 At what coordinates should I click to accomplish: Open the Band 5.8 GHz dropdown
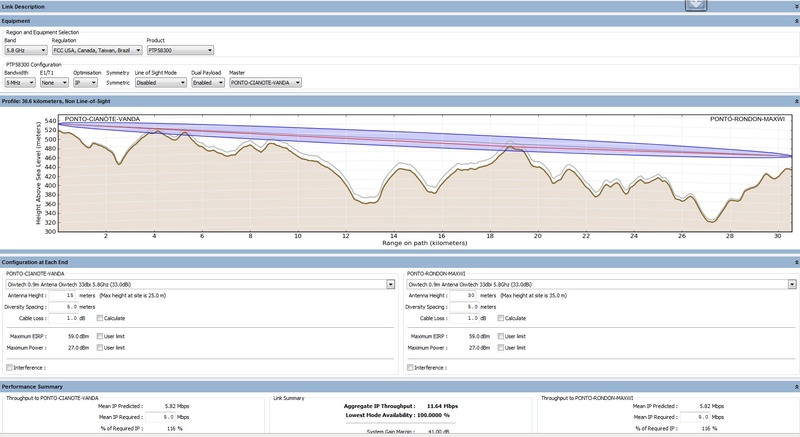tap(26, 49)
